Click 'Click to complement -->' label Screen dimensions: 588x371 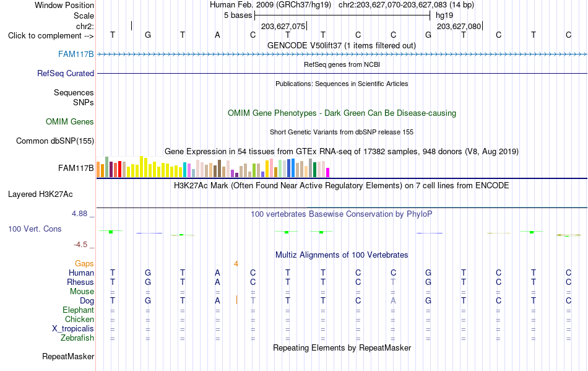coord(51,36)
